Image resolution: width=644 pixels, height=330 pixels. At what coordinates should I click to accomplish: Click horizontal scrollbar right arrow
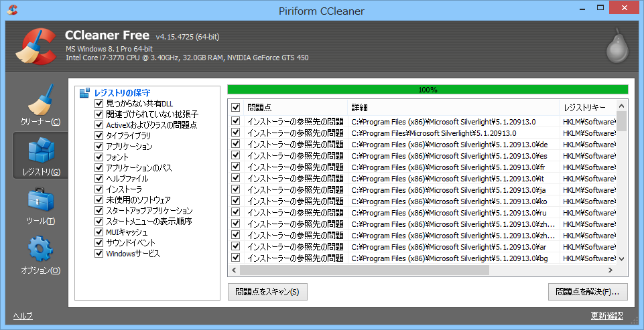pos(610,270)
